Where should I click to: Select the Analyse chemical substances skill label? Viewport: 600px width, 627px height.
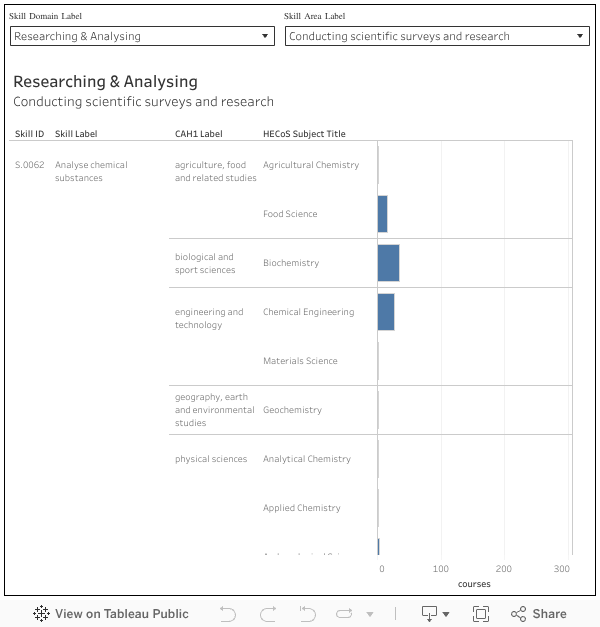tap(91, 171)
